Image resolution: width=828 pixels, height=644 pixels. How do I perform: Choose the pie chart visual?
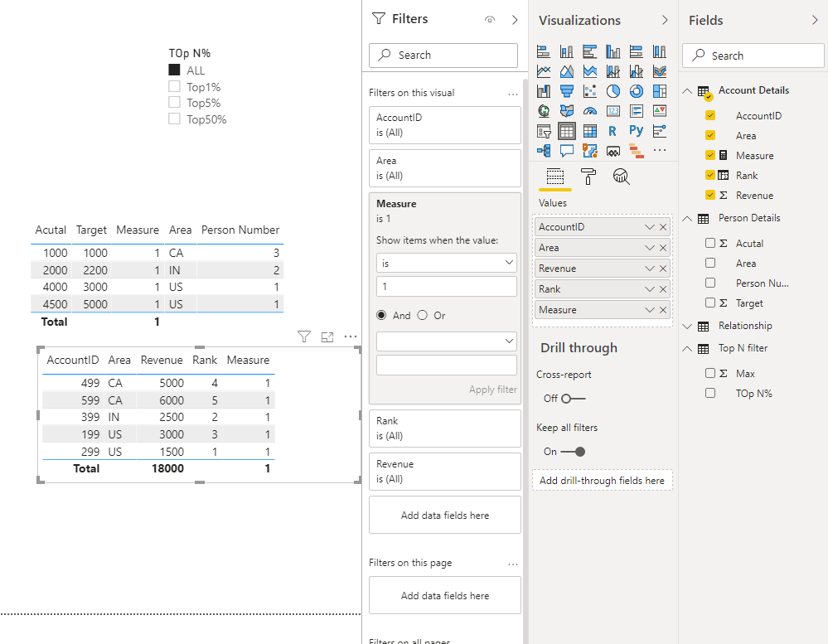pyautogui.click(x=613, y=91)
